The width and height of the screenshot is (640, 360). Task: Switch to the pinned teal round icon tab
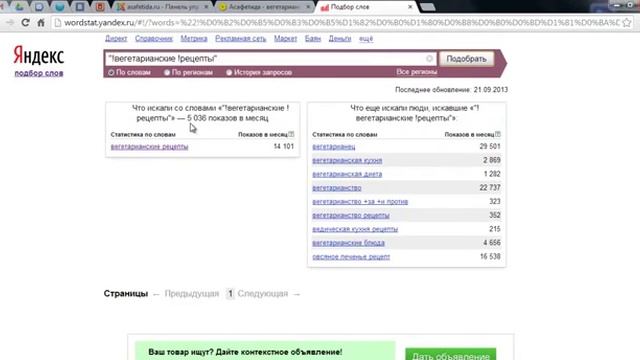point(60,7)
